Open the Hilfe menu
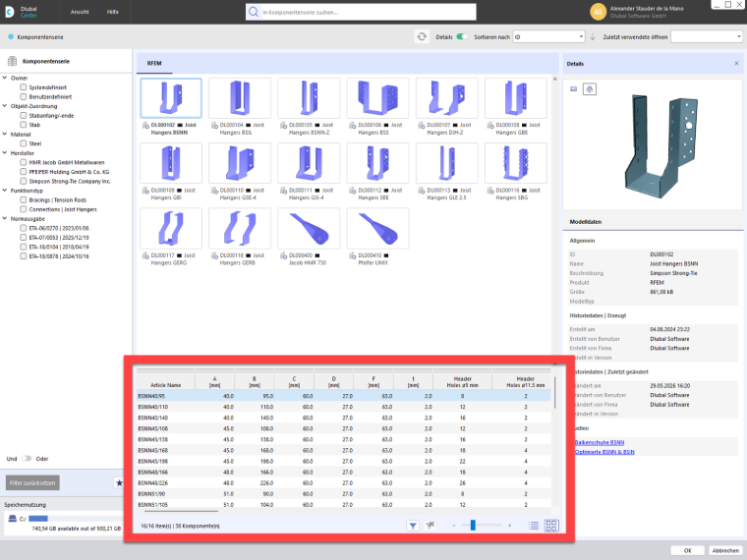Image resolution: width=747 pixels, height=560 pixels. pos(113,12)
